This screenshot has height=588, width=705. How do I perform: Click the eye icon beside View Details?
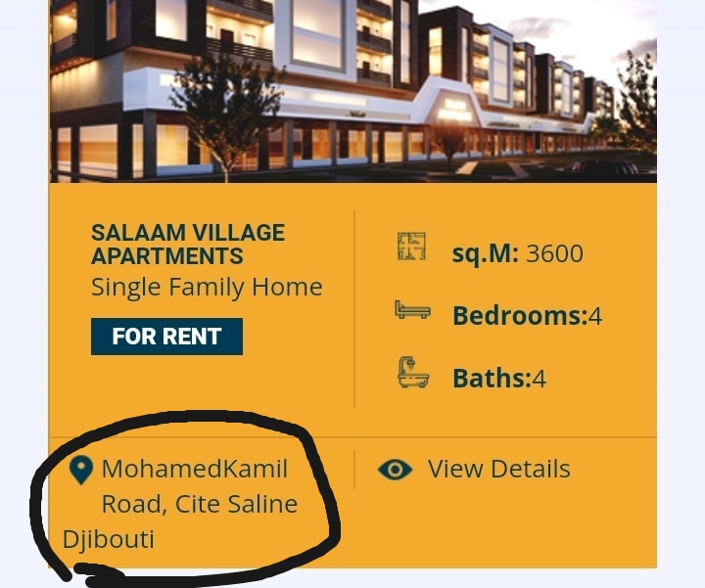pyautogui.click(x=395, y=470)
